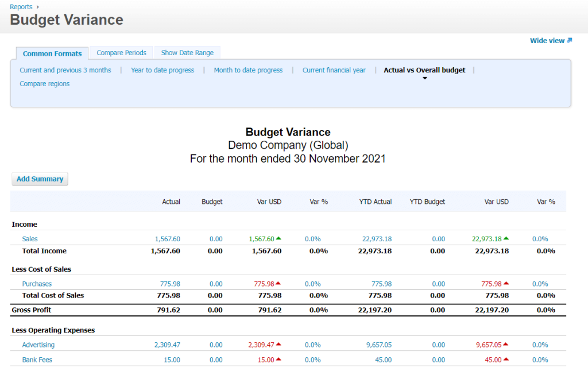
Task: Open the Sales account details
Action: [x=29, y=238]
